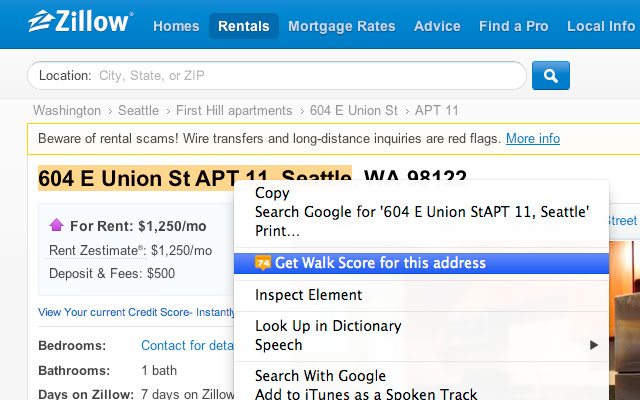This screenshot has width=640, height=400.
Task: Open View Your current Credit Score link
Action: click(x=136, y=312)
